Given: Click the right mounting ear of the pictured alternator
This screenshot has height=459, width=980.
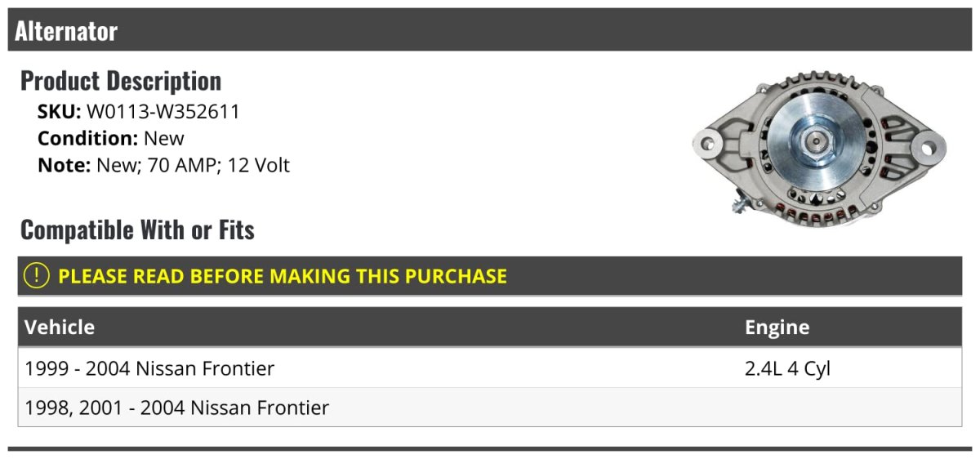Looking at the screenshot, I should click(x=927, y=149).
